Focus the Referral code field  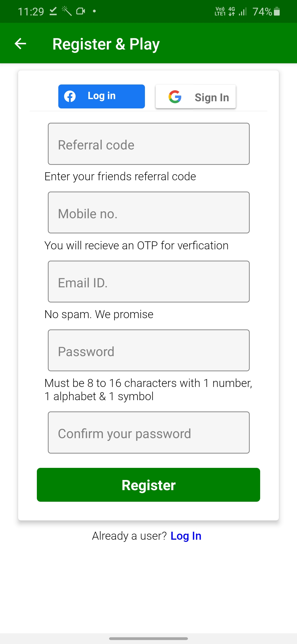pyautogui.click(x=149, y=144)
